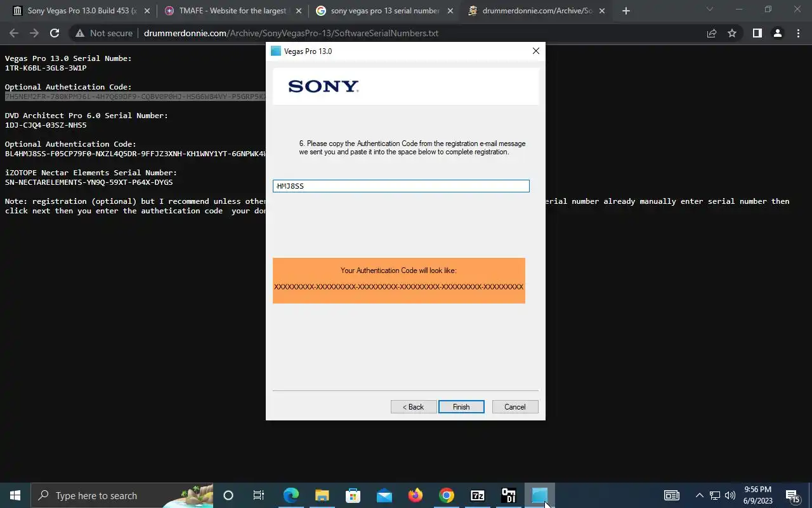Image resolution: width=812 pixels, height=508 pixels.
Task: Open the clock and date flyout
Action: pos(757,495)
